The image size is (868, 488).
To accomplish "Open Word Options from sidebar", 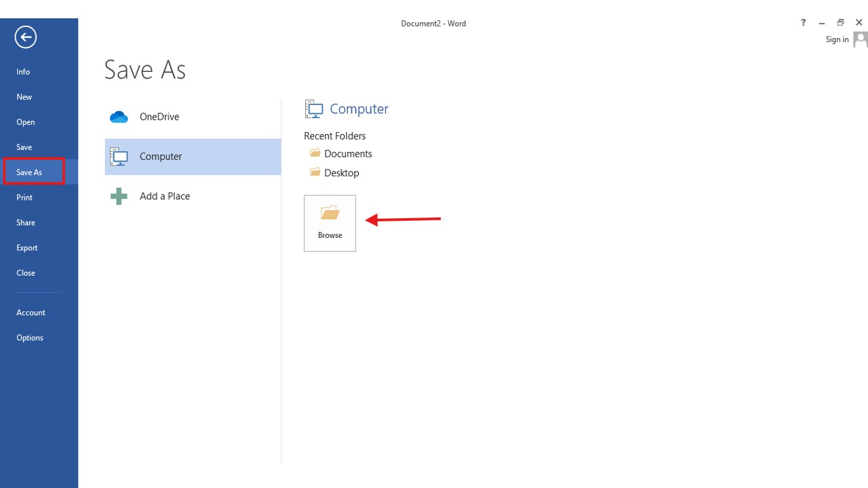I will [30, 338].
